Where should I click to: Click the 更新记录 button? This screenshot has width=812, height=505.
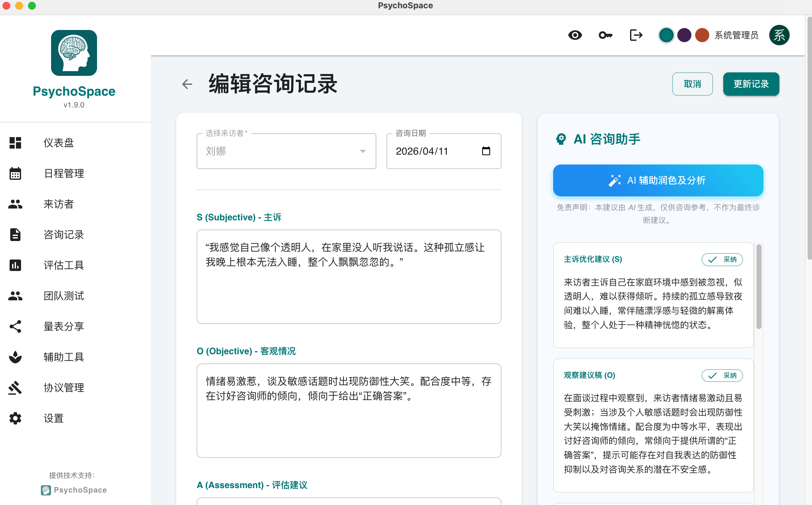pyautogui.click(x=751, y=84)
